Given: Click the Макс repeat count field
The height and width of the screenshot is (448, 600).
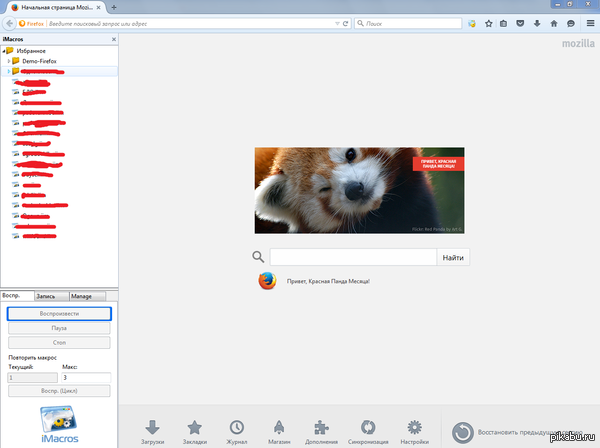Looking at the screenshot, I should (86, 378).
